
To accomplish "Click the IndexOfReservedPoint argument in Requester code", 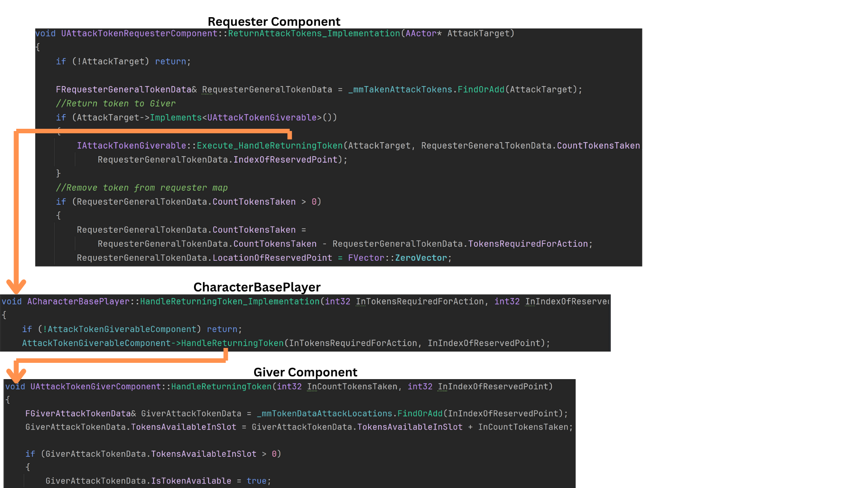I will click(285, 160).
